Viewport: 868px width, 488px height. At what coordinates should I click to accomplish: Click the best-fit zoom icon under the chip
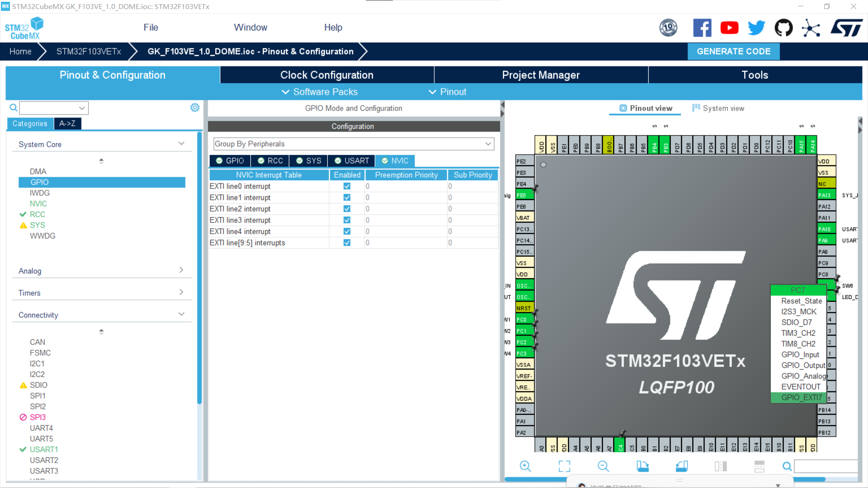click(x=564, y=466)
